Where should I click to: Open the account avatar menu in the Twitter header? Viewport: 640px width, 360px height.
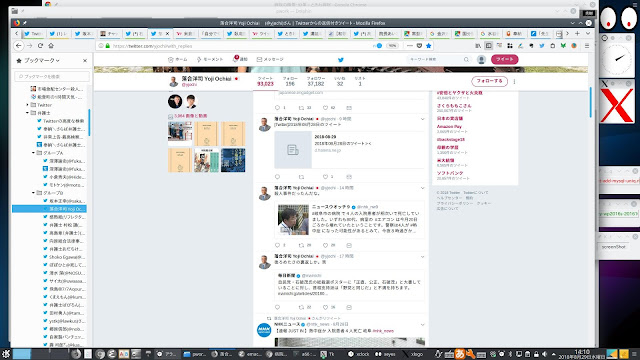point(481,60)
